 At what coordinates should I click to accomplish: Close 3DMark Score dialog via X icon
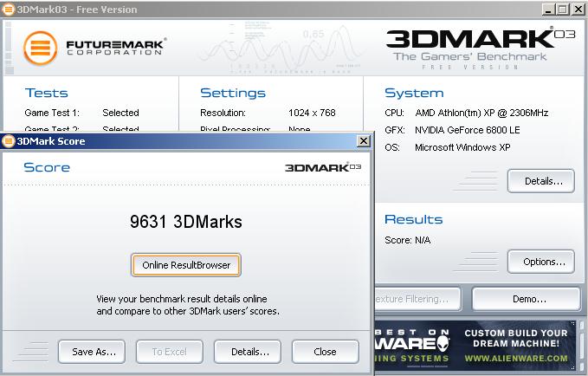[364, 141]
